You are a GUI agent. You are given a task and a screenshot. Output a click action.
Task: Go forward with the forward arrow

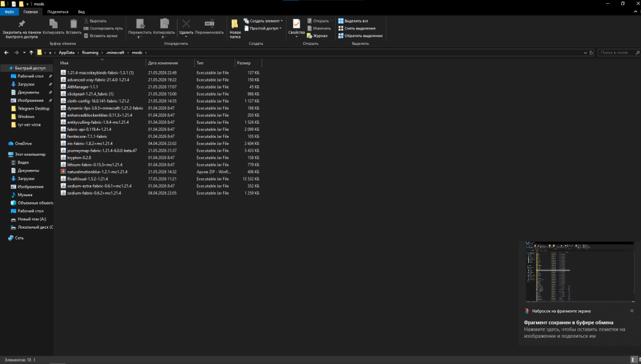(17, 53)
